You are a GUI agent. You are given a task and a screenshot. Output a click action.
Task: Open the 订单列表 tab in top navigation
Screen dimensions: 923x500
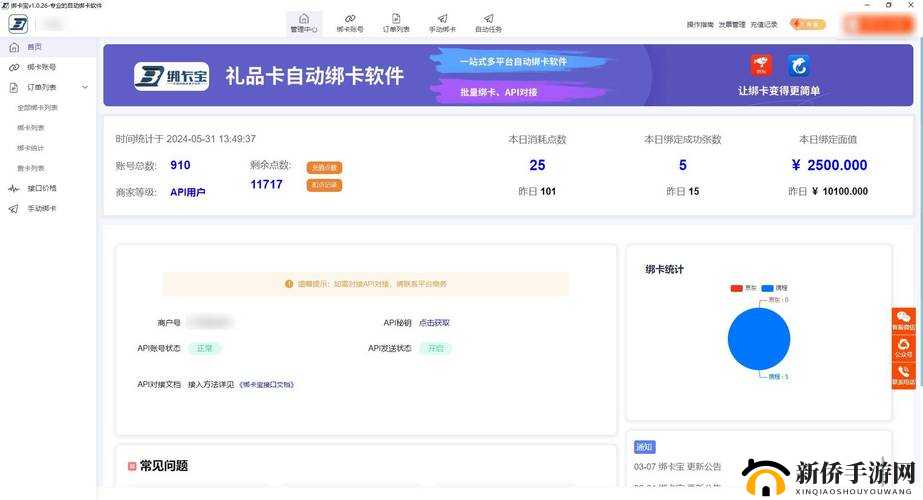click(396, 24)
